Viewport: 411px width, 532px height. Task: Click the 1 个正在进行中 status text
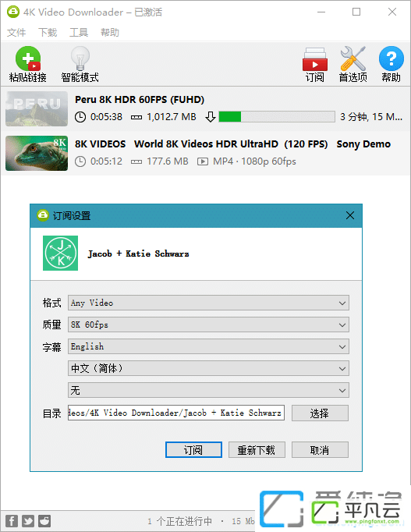[x=180, y=521]
